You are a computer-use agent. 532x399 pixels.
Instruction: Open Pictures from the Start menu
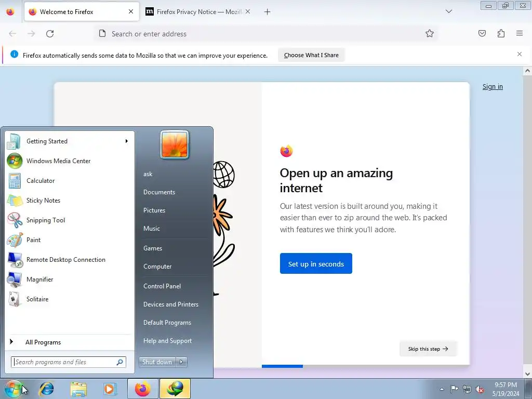(x=154, y=210)
